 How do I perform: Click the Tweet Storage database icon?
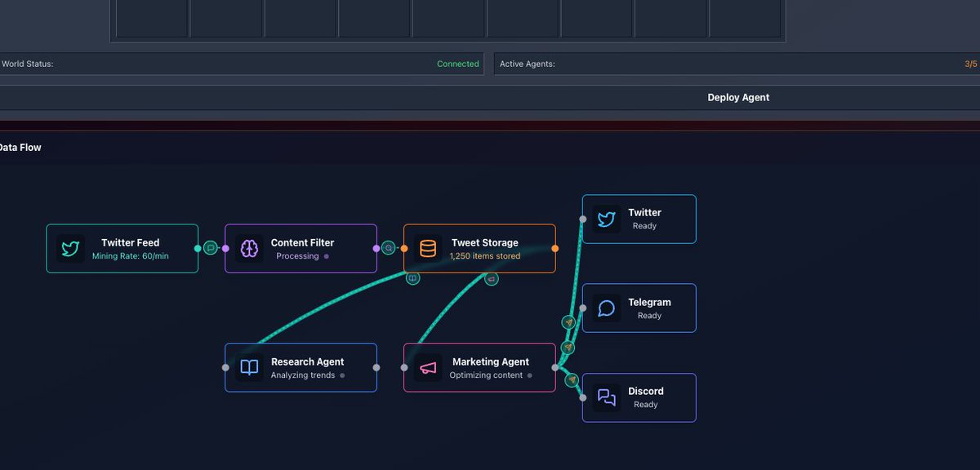pos(428,249)
